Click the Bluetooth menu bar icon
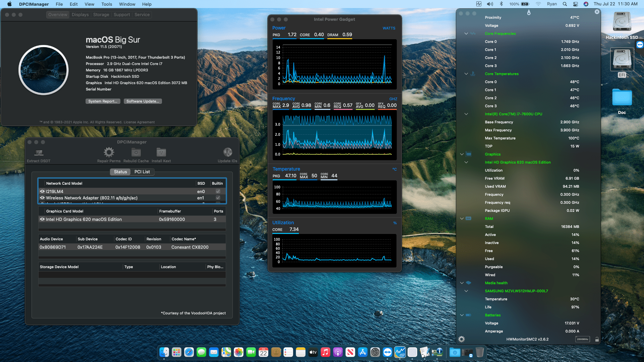 click(x=501, y=4)
